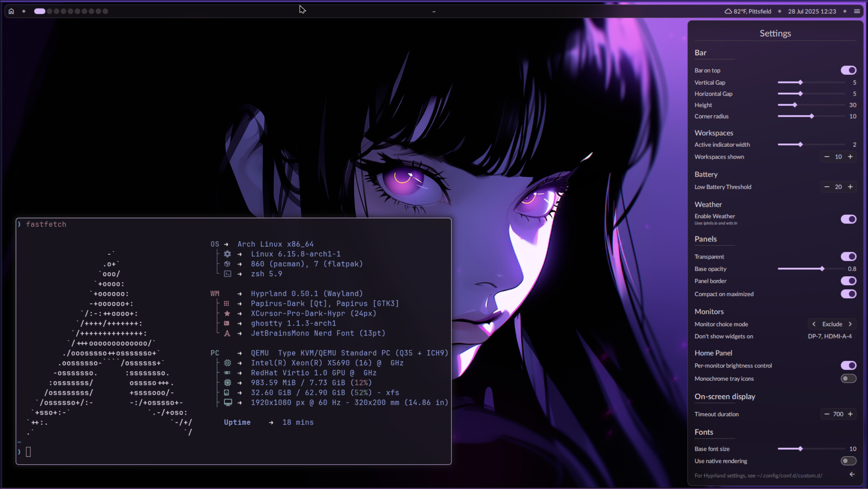Disable Per-monitor brightness control
This screenshot has height=489, width=868.
point(848,366)
